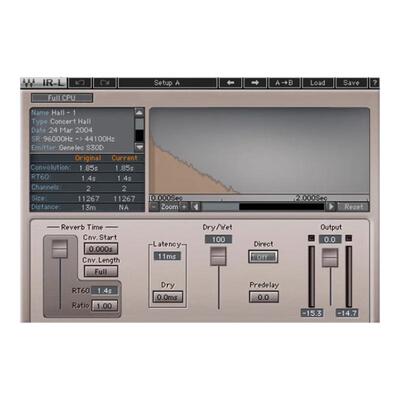Open help with the question mark icon
Viewport: 400px width, 400px height.
coord(375,83)
